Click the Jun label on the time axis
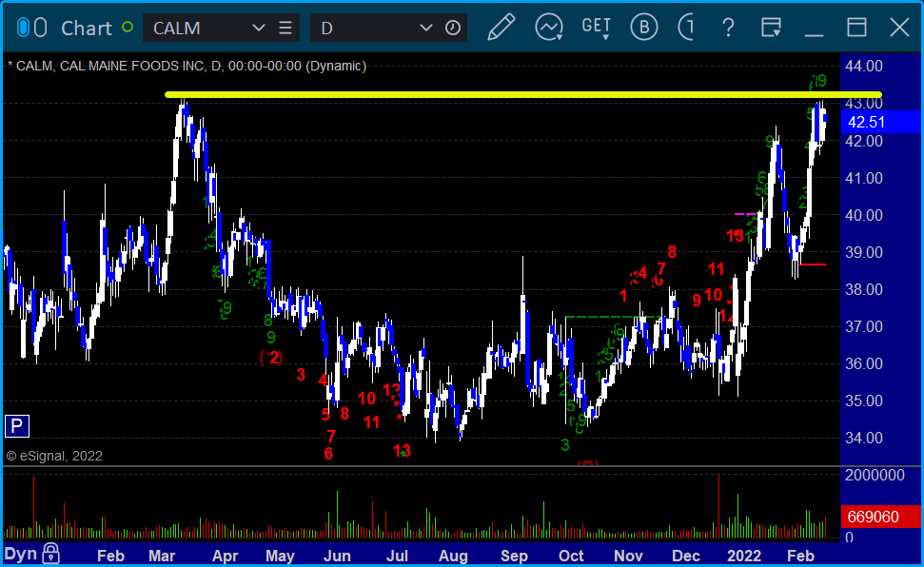 (x=337, y=556)
